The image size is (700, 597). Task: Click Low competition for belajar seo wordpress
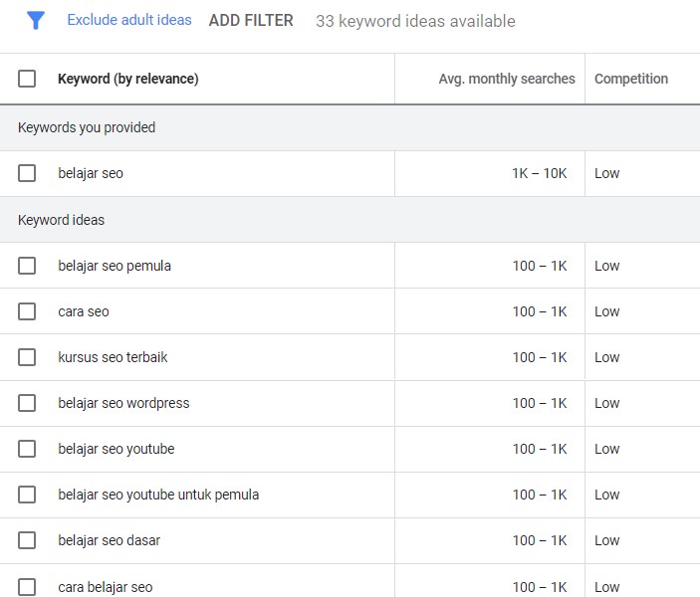606,403
